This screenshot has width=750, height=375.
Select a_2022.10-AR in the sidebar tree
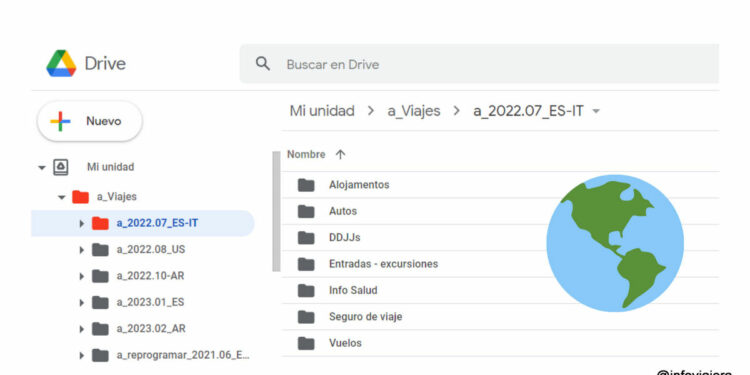click(x=150, y=276)
